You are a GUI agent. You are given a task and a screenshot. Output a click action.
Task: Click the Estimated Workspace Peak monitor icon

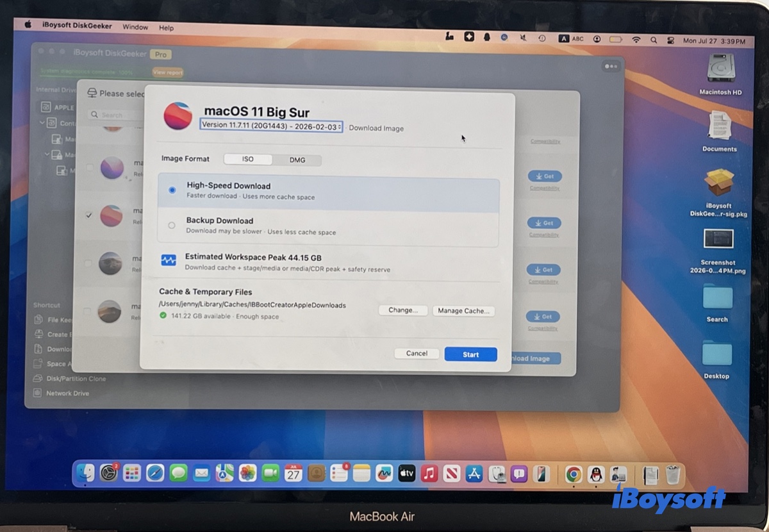pyautogui.click(x=169, y=261)
